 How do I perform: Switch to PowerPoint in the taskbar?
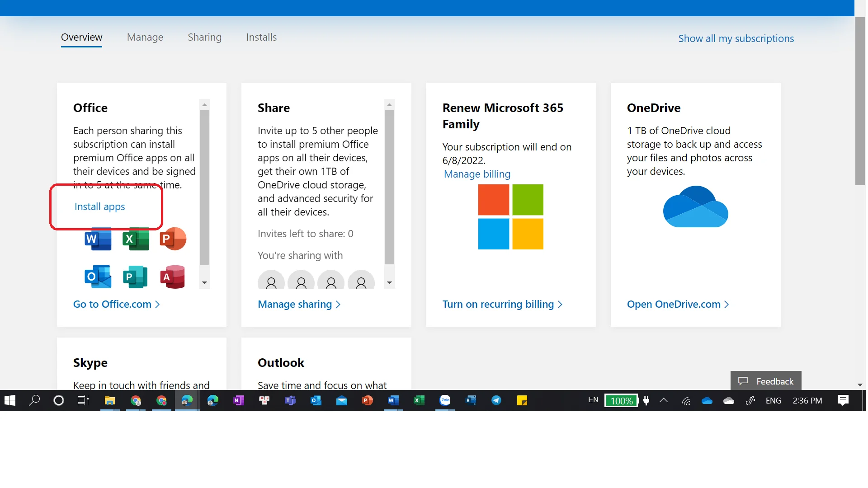(368, 401)
